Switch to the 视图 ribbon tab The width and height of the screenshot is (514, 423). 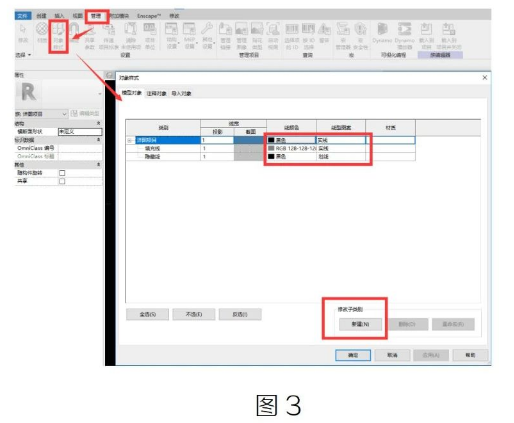click(x=77, y=16)
